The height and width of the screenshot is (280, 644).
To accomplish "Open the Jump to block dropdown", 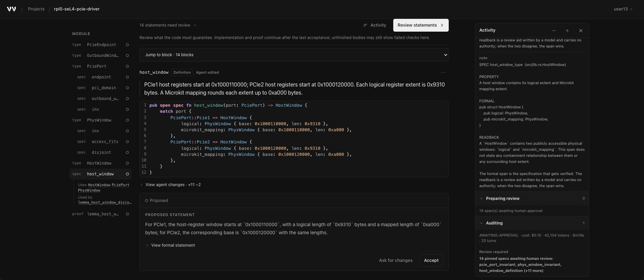I will (294, 55).
